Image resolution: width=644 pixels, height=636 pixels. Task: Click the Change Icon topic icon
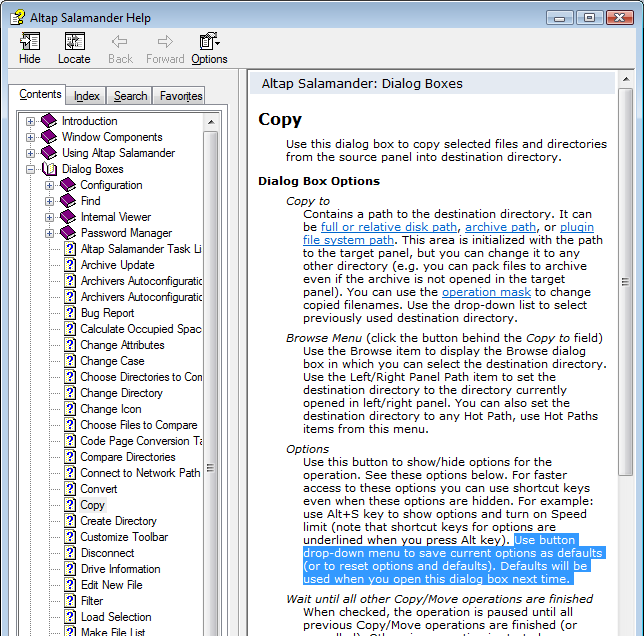click(x=70, y=409)
